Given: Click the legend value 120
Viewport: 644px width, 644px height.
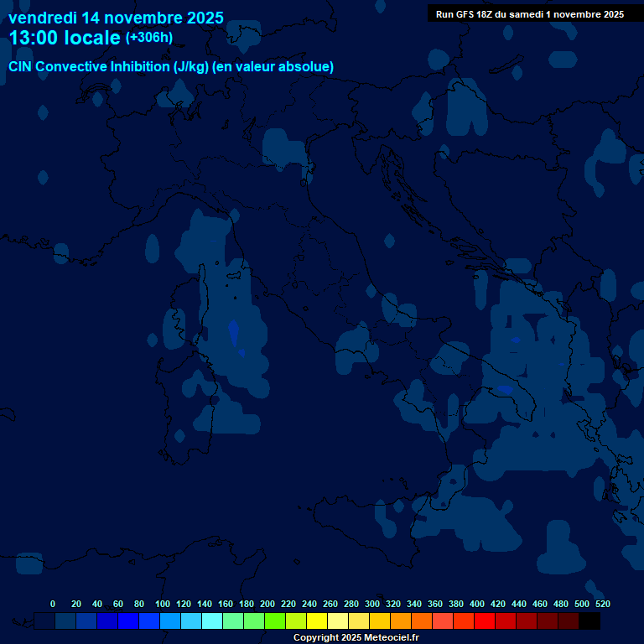Looking at the screenshot, I should tap(184, 604).
